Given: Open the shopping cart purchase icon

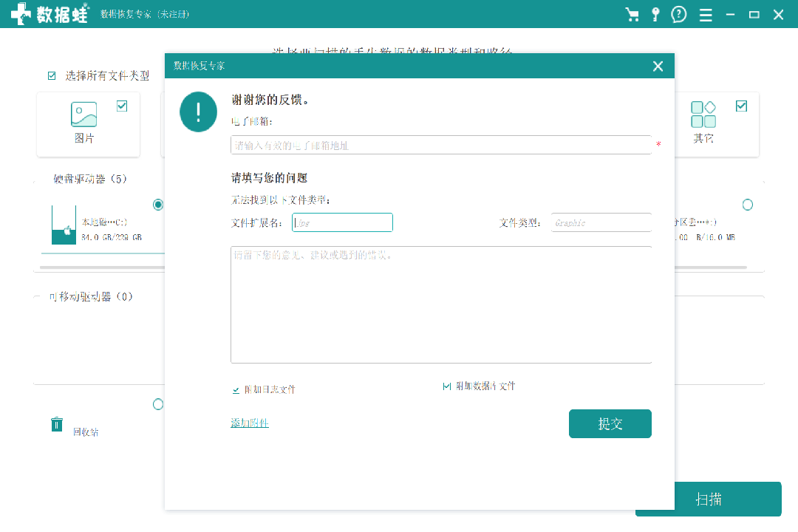Looking at the screenshot, I should point(632,15).
